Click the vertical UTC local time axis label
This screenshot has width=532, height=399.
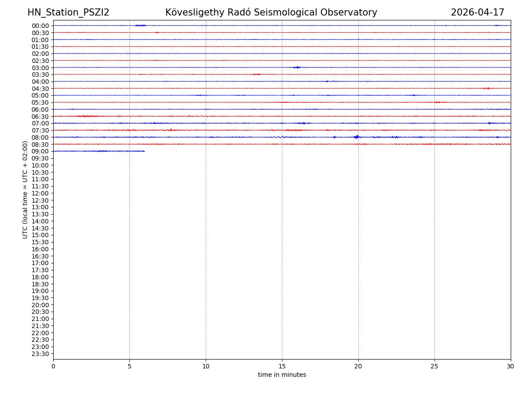click(25, 190)
